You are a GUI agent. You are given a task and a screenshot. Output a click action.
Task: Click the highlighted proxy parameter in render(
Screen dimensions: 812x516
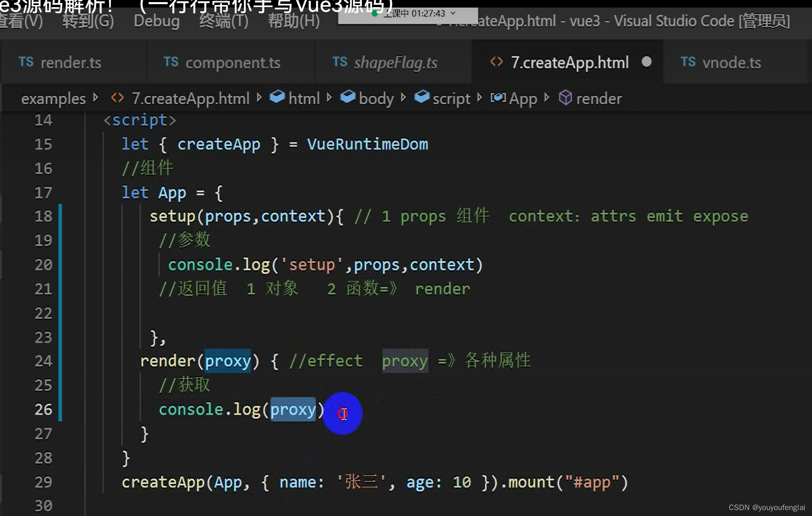pyautogui.click(x=227, y=361)
